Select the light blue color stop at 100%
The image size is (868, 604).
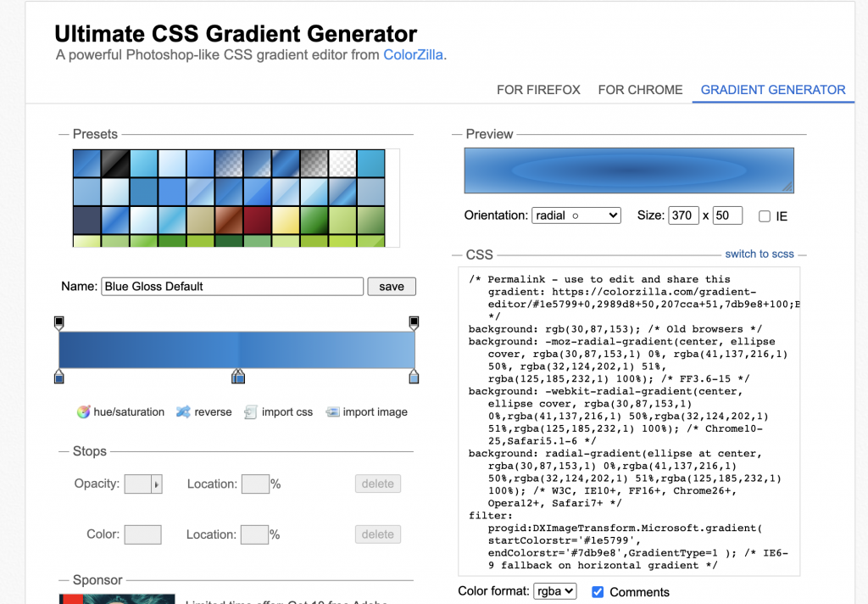(x=414, y=377)
